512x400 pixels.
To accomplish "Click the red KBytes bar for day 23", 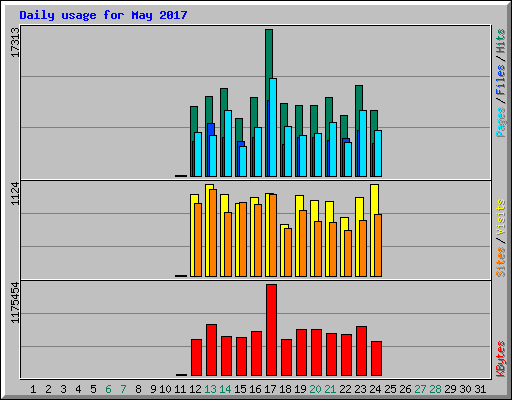I will (x=361, y=351).
